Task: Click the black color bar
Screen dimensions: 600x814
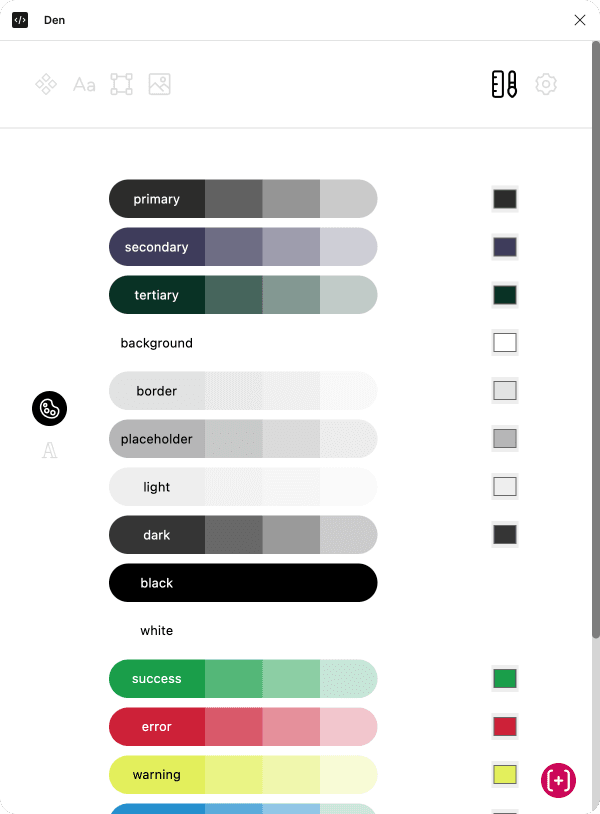Action: click(x=243, y=583)
